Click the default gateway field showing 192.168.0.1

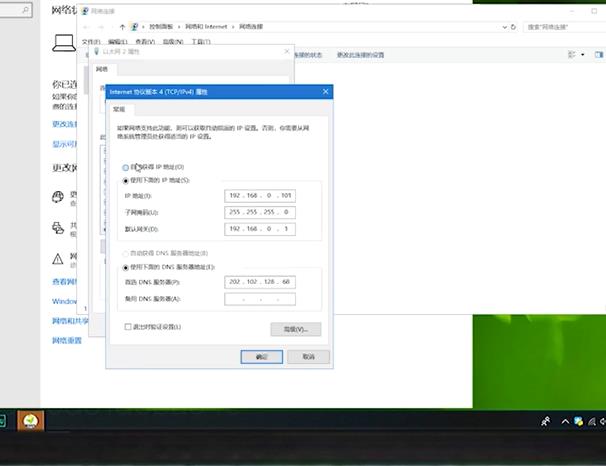[260, 229]
